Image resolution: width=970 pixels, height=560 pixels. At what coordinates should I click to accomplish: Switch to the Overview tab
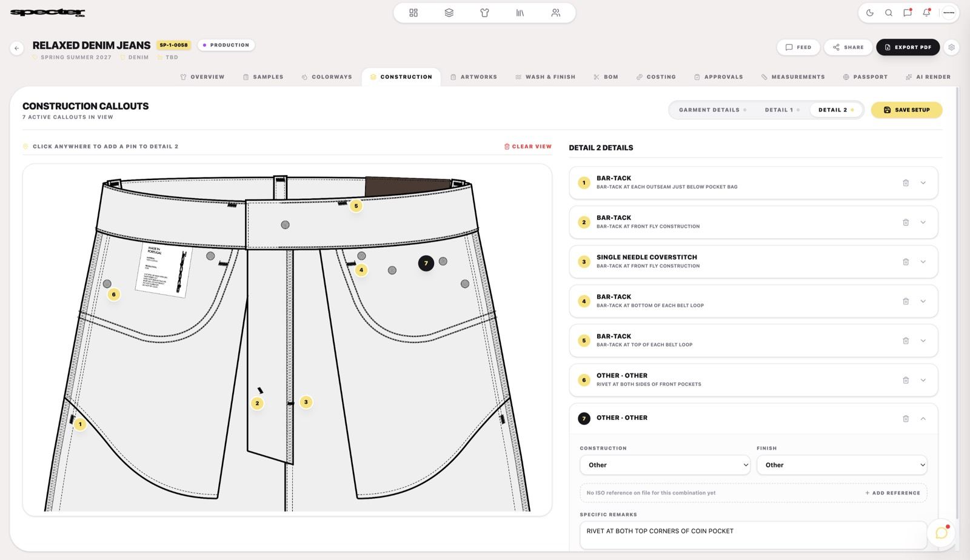click(202, 77)
